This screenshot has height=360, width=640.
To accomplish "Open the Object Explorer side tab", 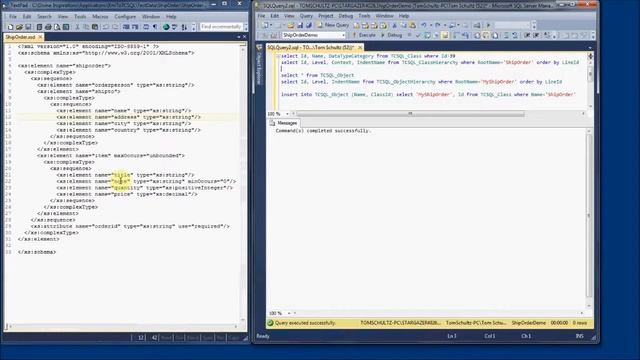I will tap(259, 64).
